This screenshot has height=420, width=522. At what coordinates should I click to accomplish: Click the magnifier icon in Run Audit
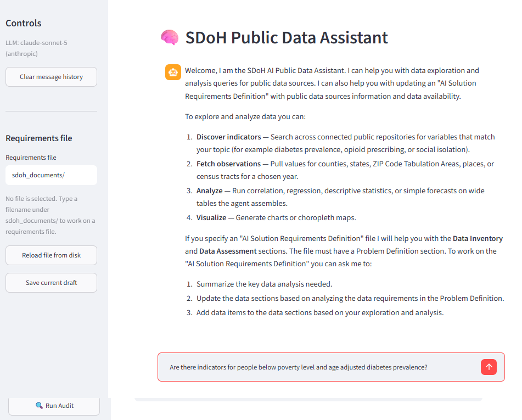39,405
